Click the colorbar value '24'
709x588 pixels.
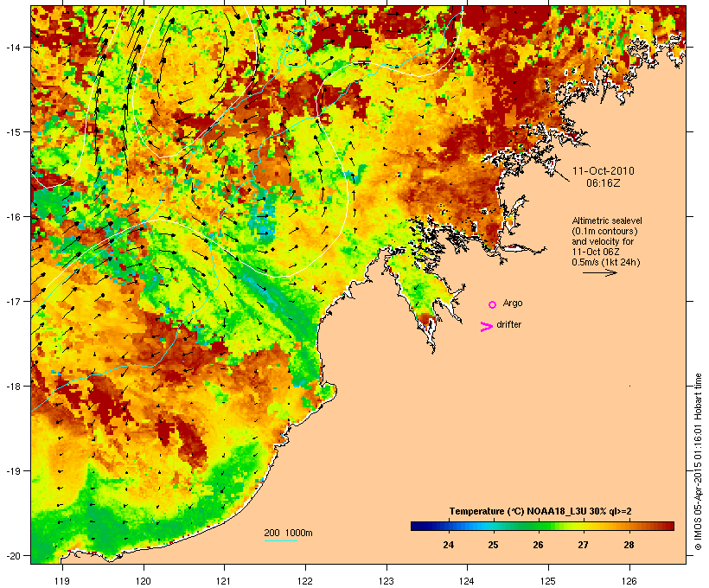click(x=448, y=545)
